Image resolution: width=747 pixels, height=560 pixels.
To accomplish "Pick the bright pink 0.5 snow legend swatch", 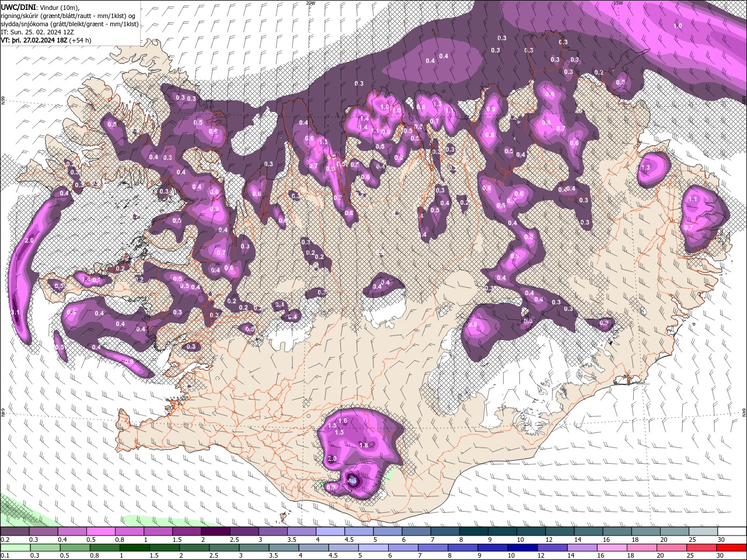I will coord(100,531).
